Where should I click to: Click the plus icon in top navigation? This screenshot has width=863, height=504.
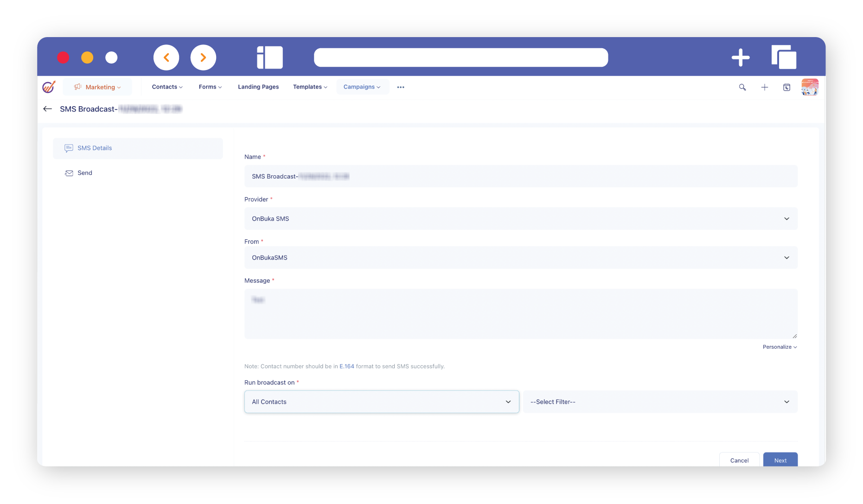[764, 87]
